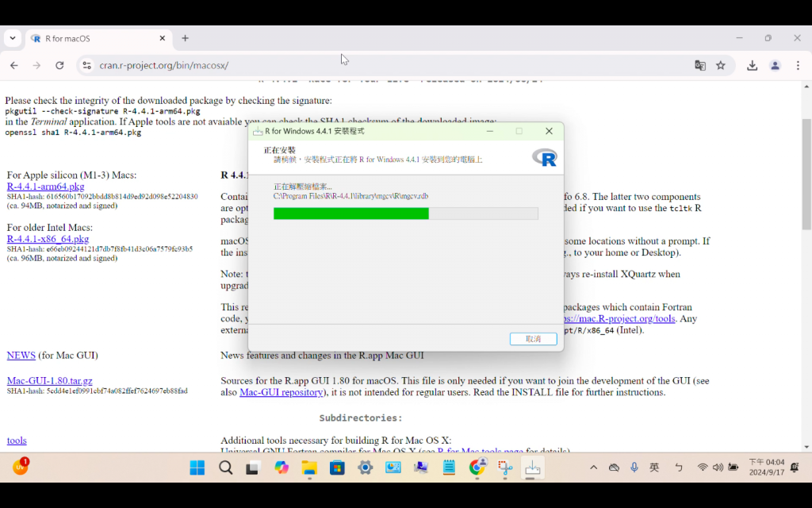Open the Mac-GUI repository link
Viewport: 812px width, 508px height.
pos(282,392)
